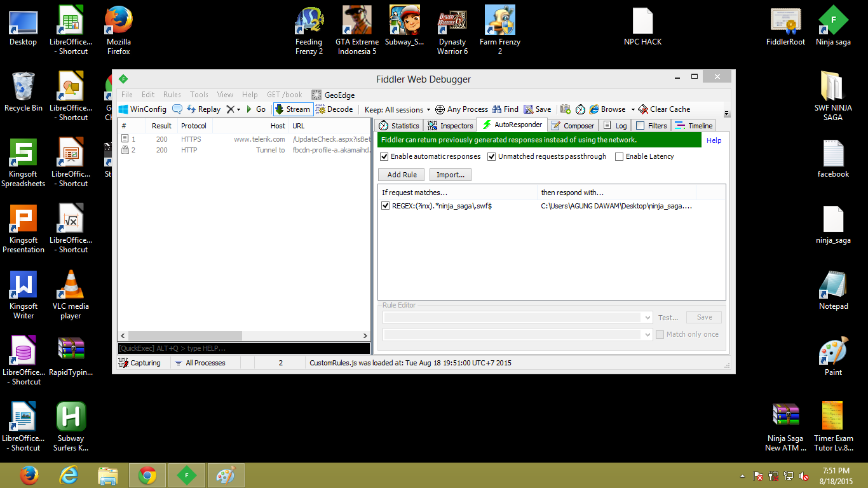The image size is (868, 488).
Task: Click the Test... link
Action: tap(668, 317)
